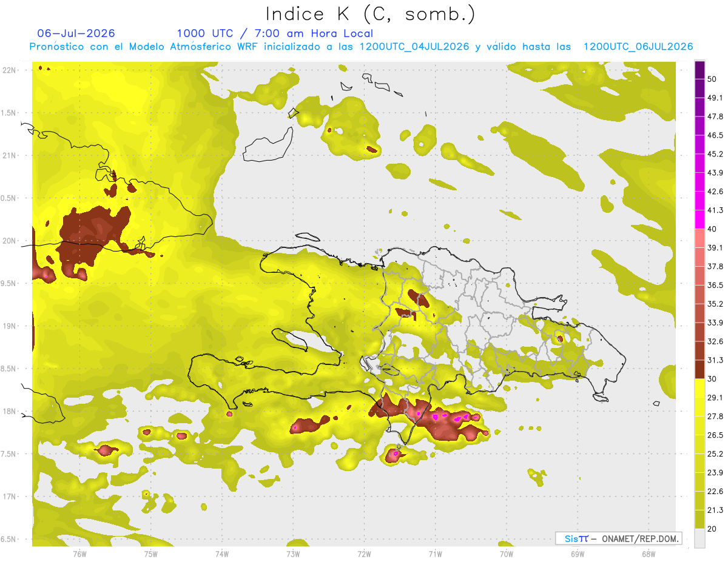The image size is (728, 562).
Task: Click the '35.2' colorbar value
Action: (715, 304)
